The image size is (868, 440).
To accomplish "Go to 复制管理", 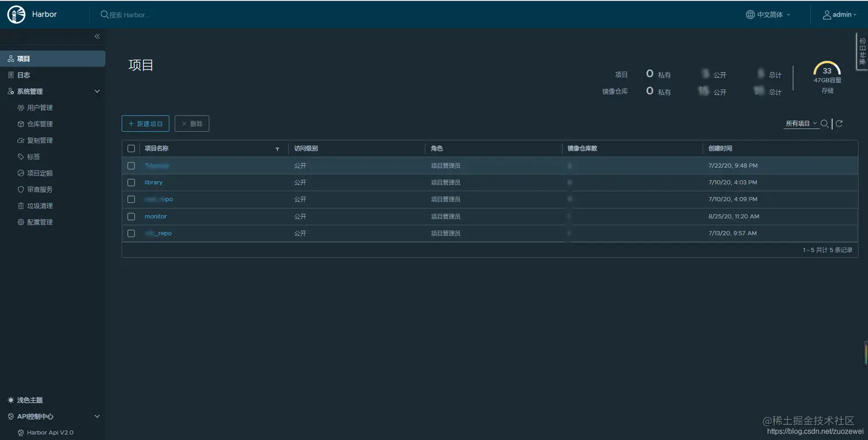I will (40, 140).
